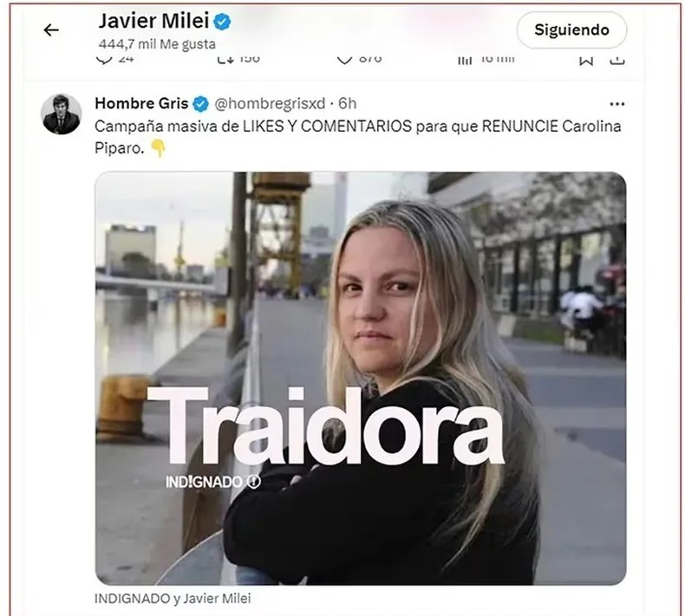The image size is (685, 616).
Task: Click the tweet text about Carolina Piparo
Action: click(357, 137)
